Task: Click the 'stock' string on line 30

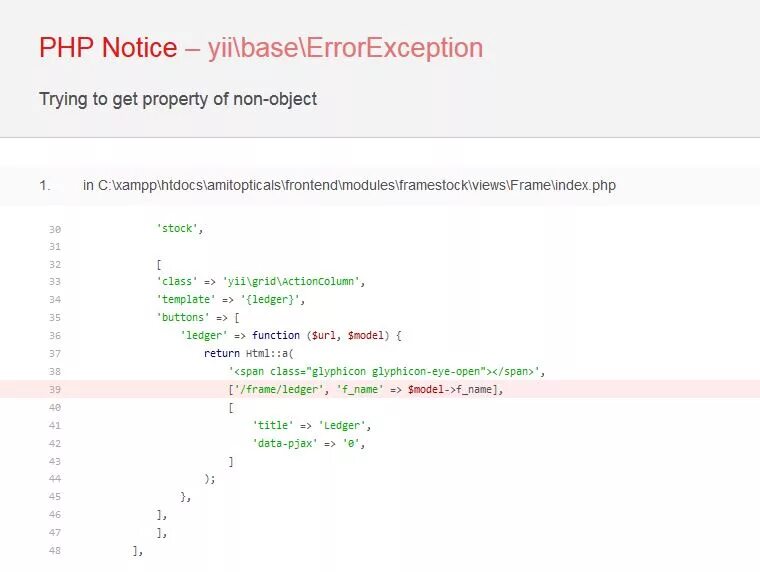Action: pyautogui.click(x=177, y=228)
